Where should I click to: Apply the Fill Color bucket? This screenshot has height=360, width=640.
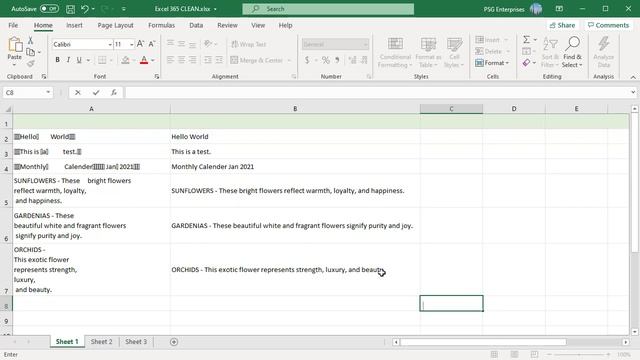tap(125, 60)
